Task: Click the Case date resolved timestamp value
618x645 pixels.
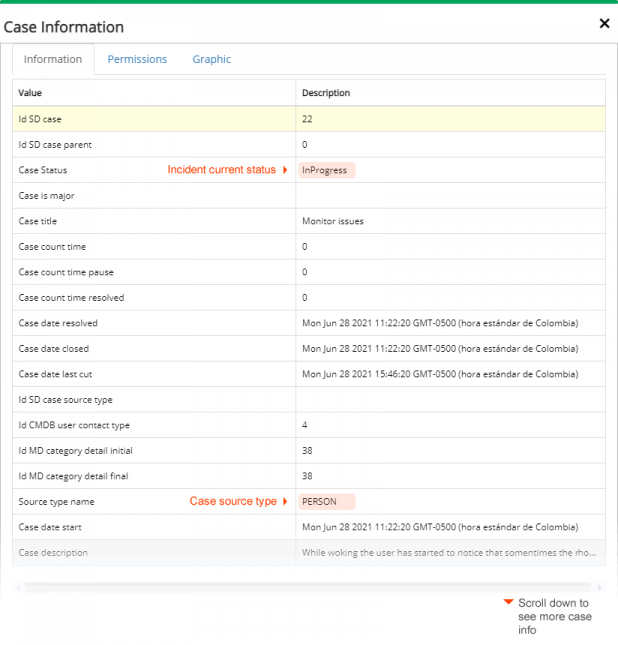Action: tap(440, 323)
